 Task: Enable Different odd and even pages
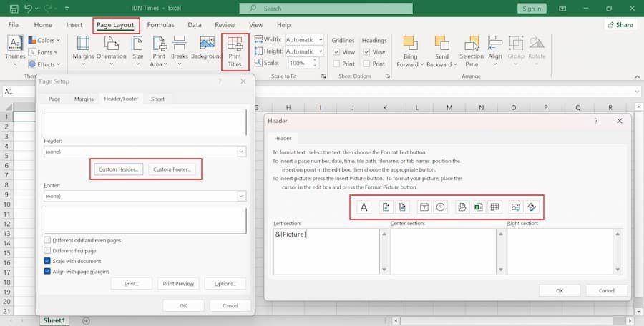coord(47,239)
